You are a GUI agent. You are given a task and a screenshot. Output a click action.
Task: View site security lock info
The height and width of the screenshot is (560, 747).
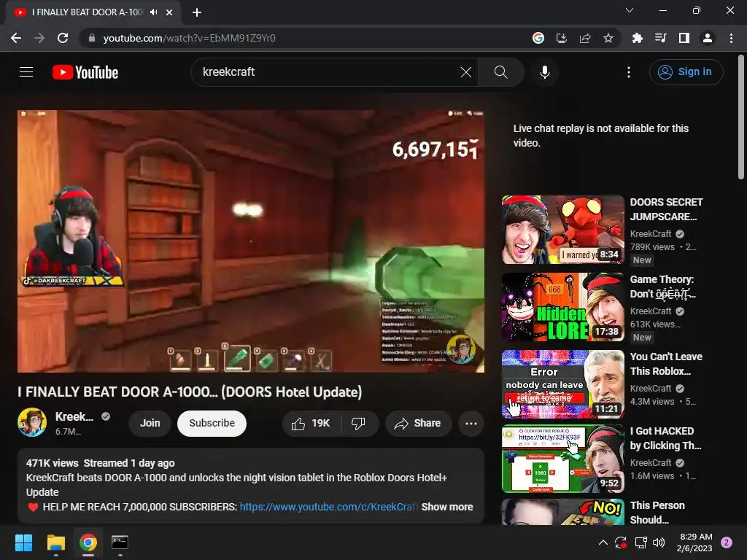tap(91, 38)
